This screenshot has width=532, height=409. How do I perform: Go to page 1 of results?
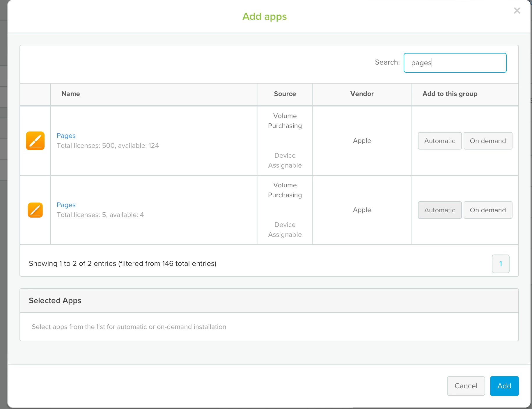click(501, 264)
